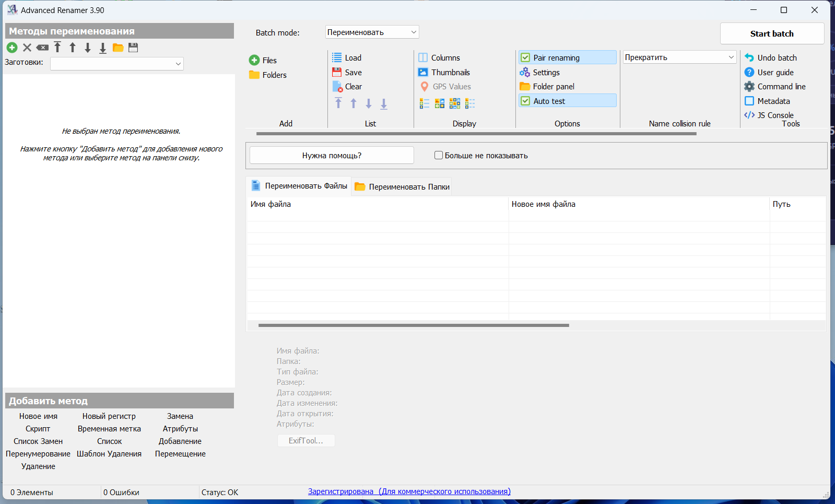Switch to the Переименовать Папки tab
This screenshot has height=504, width=835.
(x=402, y=186)
